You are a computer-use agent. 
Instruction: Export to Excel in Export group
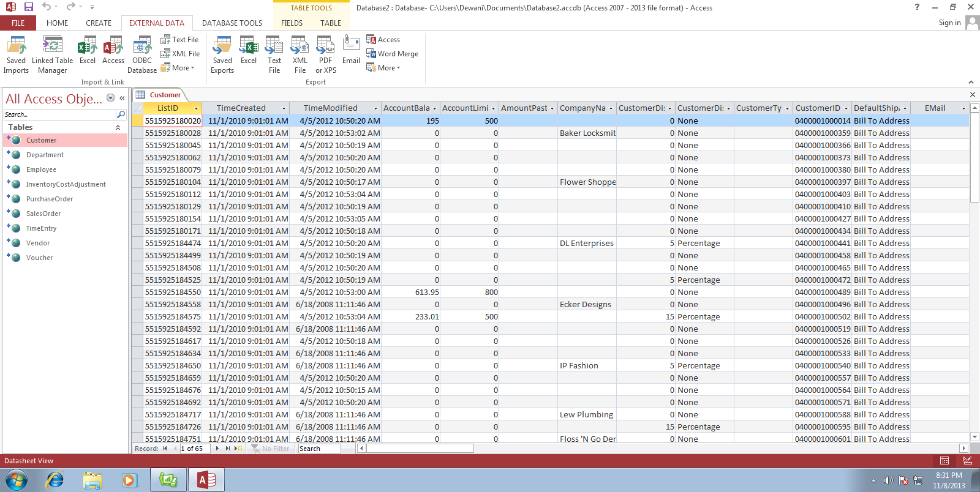click(249, 50)
